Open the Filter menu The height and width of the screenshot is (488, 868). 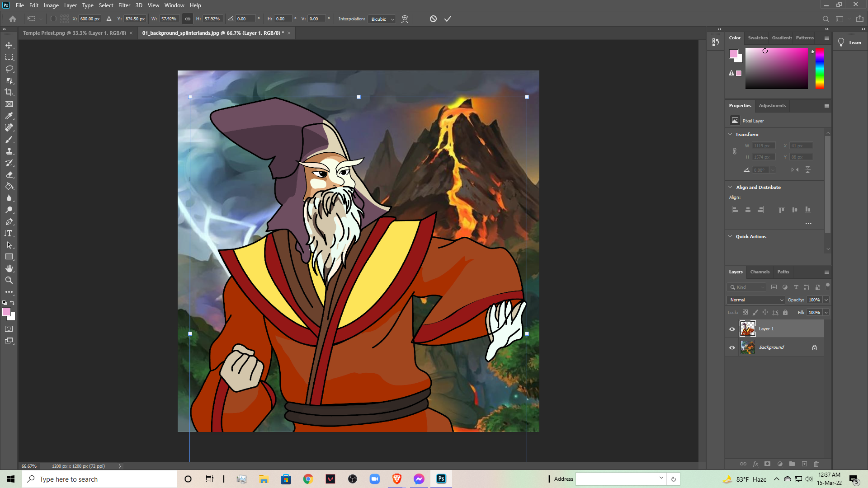coord(124,5)
